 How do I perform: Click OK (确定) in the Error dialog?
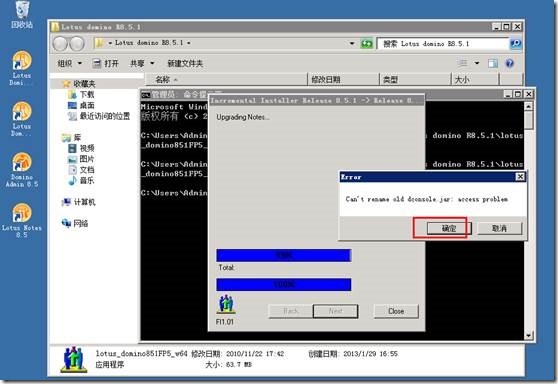(x=449, y=228)
